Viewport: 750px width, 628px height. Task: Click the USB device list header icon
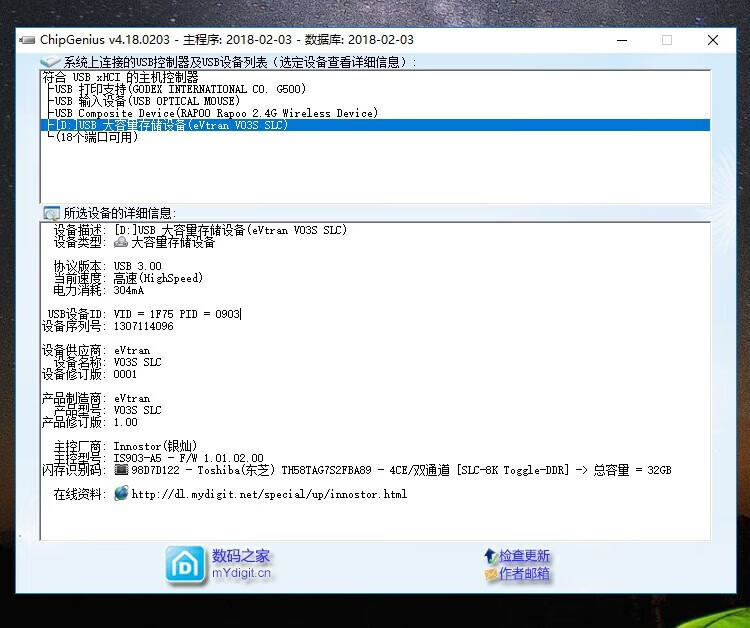point(50,62)
